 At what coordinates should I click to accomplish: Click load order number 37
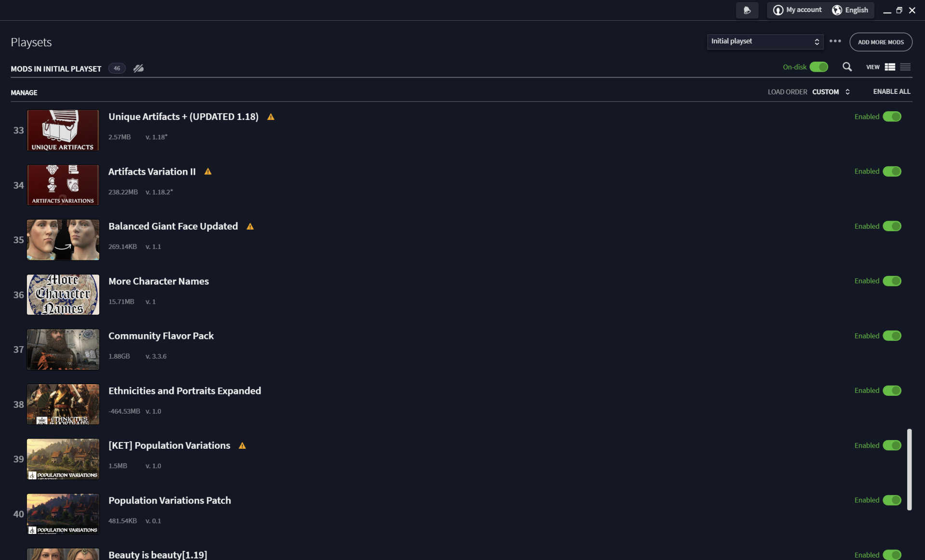click(18, 350)
